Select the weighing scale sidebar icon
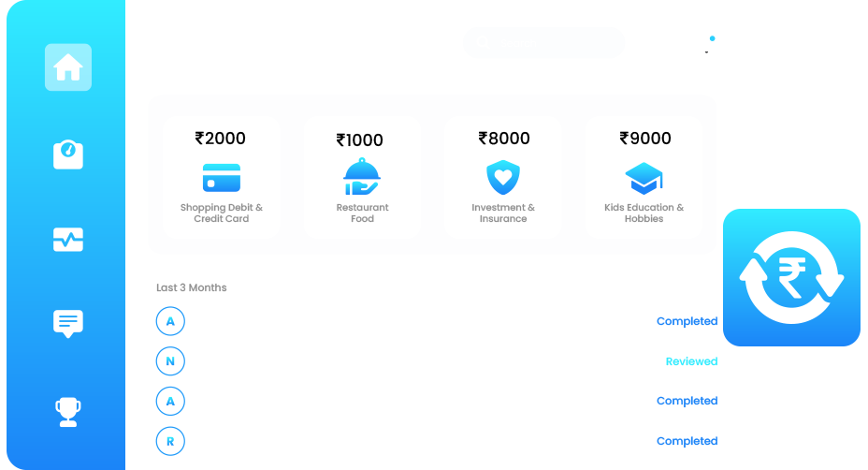 click(68, 154)
